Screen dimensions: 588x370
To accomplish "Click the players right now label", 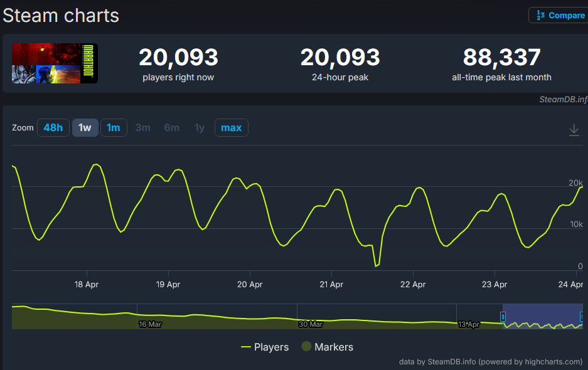I will pos(178,77).
